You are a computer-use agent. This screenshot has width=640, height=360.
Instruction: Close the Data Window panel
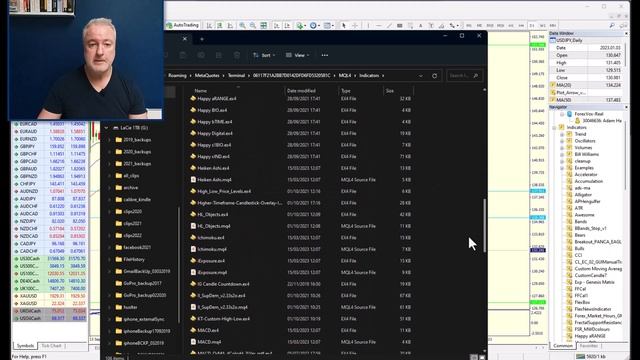(627, 33)
